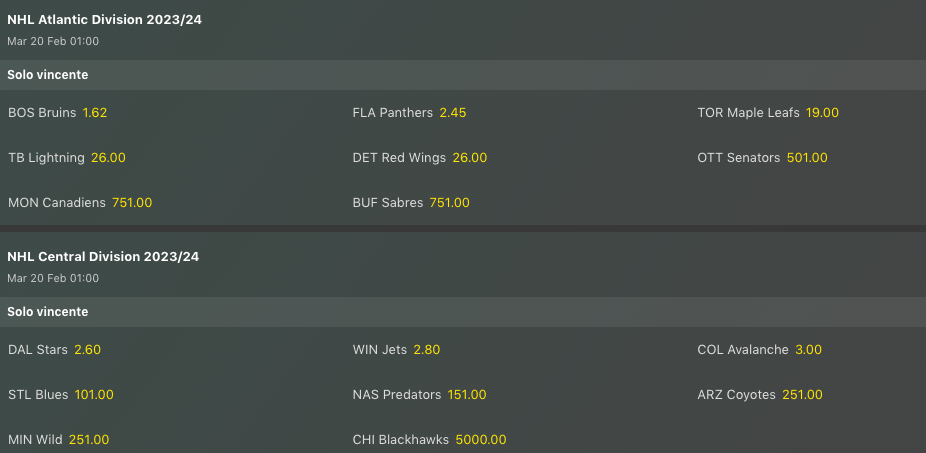Choose TOR Maple Leafs odds 19.00

click(x=822, y=113)
